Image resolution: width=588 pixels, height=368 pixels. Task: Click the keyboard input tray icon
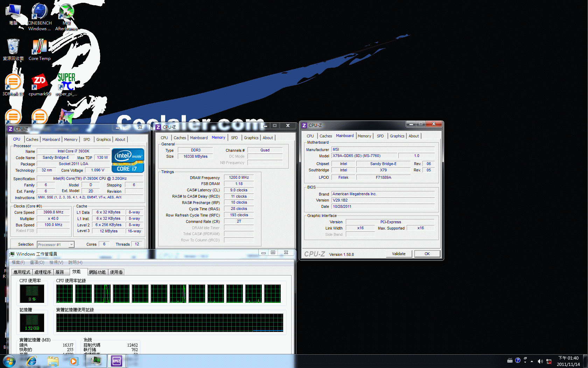point(510,360)
